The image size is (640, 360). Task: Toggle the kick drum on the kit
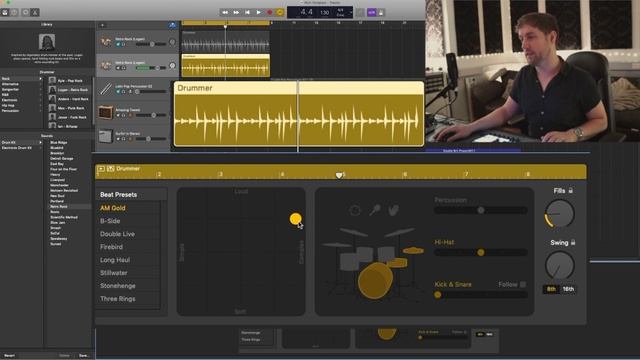[375, 281]
